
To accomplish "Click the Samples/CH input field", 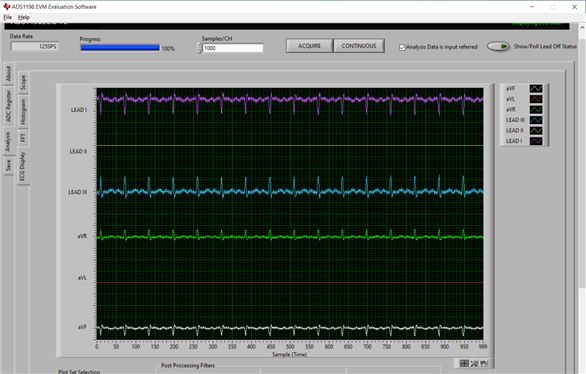I will (x=233, y=48).
